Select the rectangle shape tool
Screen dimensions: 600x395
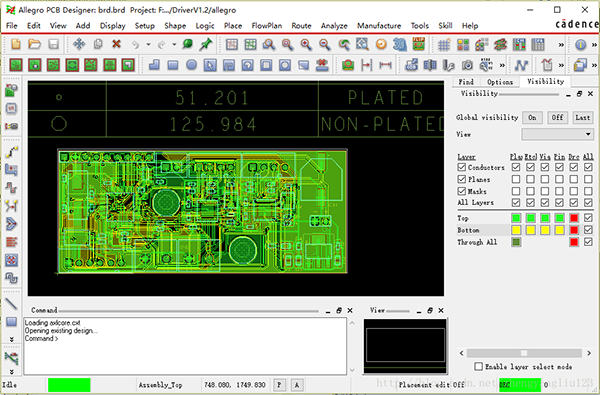(173, 65)
